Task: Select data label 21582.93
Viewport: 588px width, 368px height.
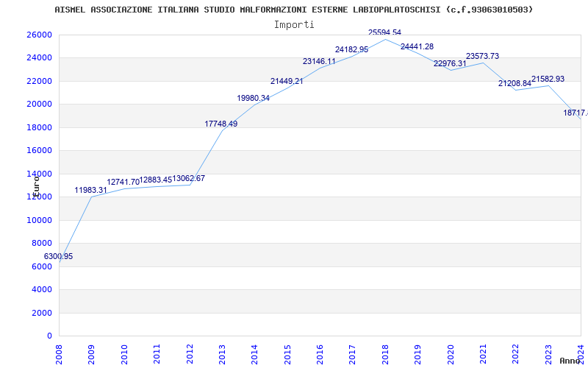Action: (548, 79)
